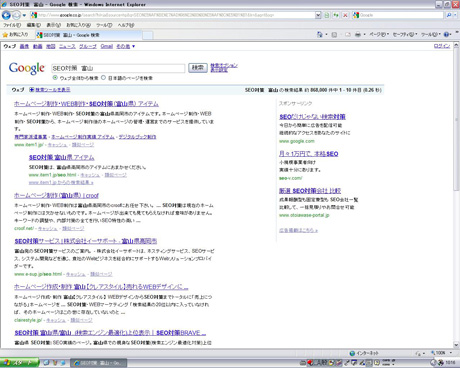Click the browser Forward arrow button
This screenshot has height=368, width=460.
[x=16, y=15]
